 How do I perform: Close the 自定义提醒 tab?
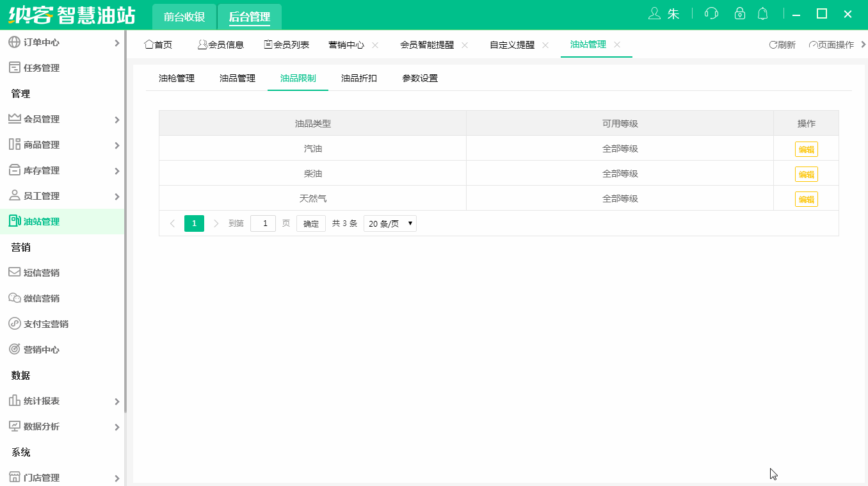pos(545,45)
